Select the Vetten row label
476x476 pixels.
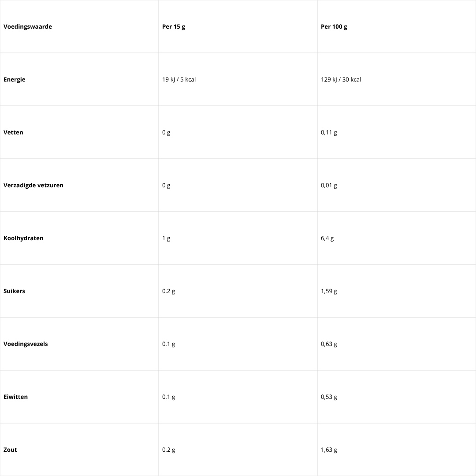point(13,133)
